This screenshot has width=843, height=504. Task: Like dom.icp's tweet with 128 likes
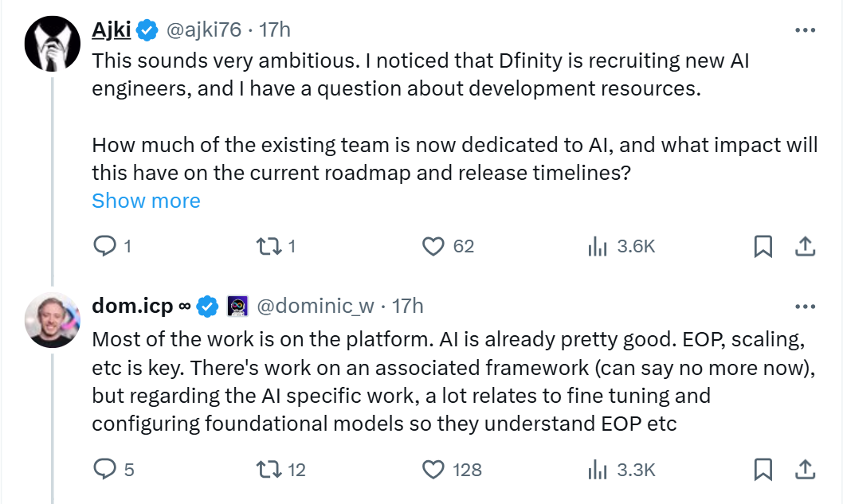[433, 470]
